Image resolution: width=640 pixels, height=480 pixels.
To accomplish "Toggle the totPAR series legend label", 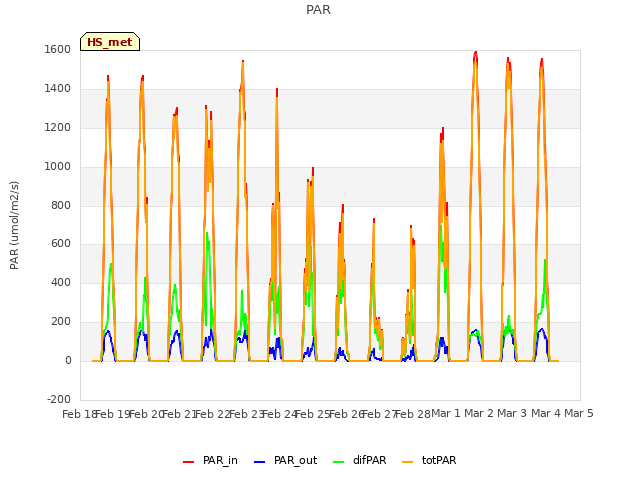I will pos(439,460).
